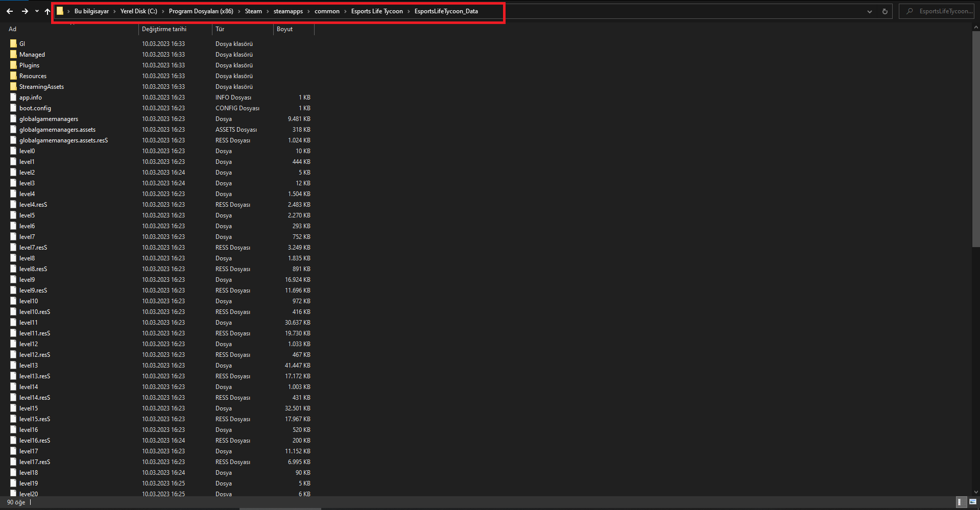Select the level10 file name
Viewport: 980px width, 510px height.
tap(29, 301)
